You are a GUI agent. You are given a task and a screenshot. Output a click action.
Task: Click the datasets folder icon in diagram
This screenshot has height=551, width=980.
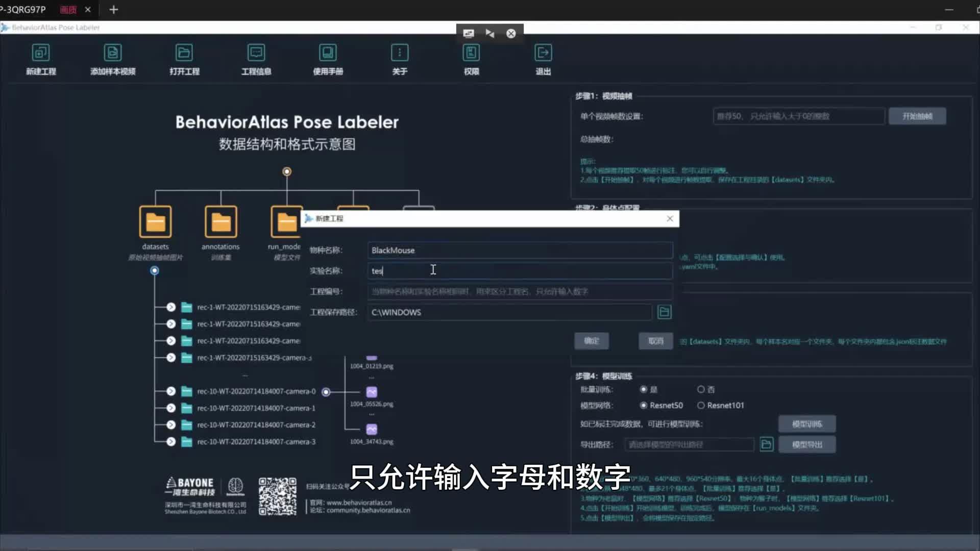[155, 222]
